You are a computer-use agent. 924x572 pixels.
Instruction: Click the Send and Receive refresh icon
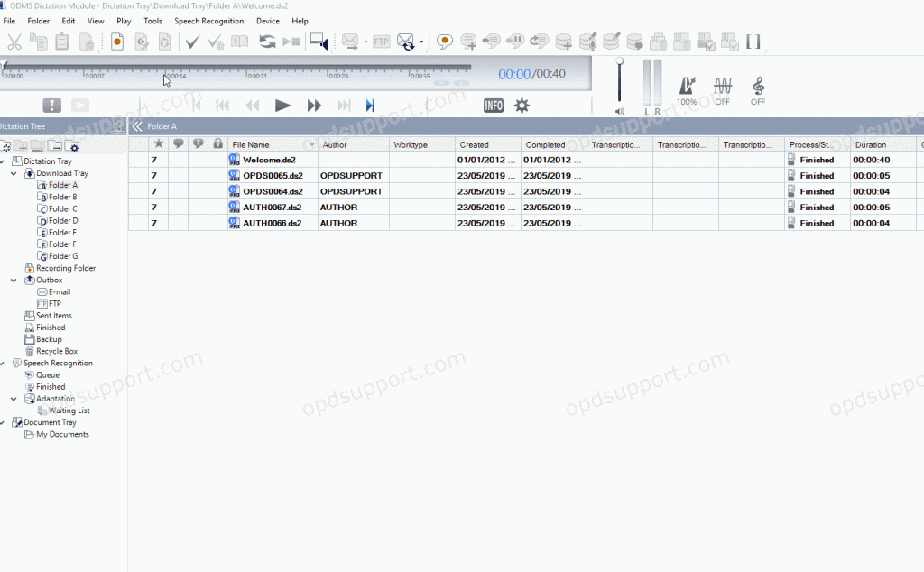pyautogui.click(x=407, y=41)
